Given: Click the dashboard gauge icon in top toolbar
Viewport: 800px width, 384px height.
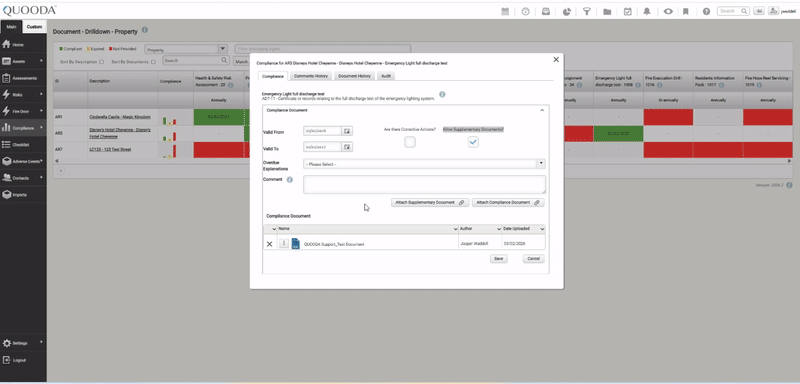Looking at the screenshot, I should click(526, 11).
